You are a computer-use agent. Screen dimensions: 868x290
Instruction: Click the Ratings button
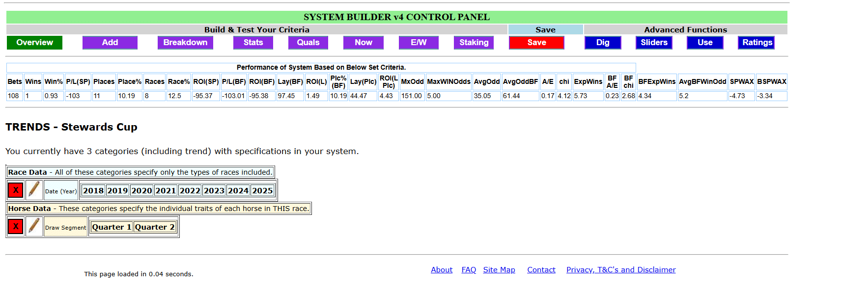coord(756,43)
